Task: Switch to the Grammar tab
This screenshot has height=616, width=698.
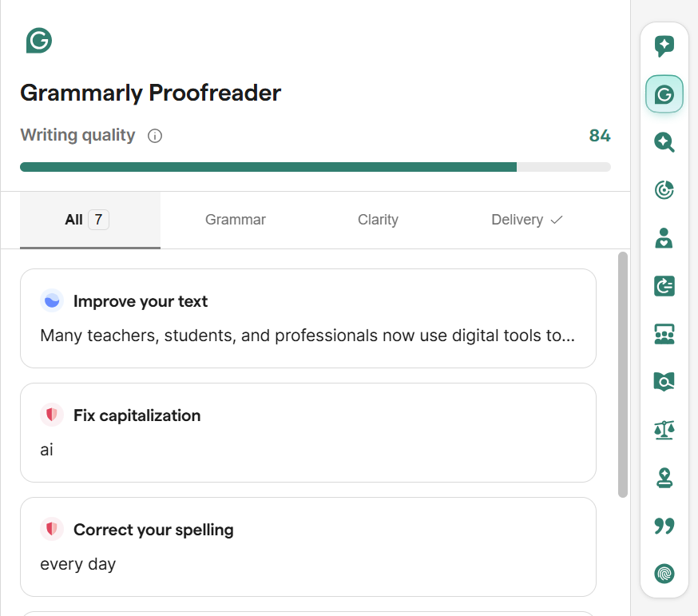Action: tap(235, 220)
